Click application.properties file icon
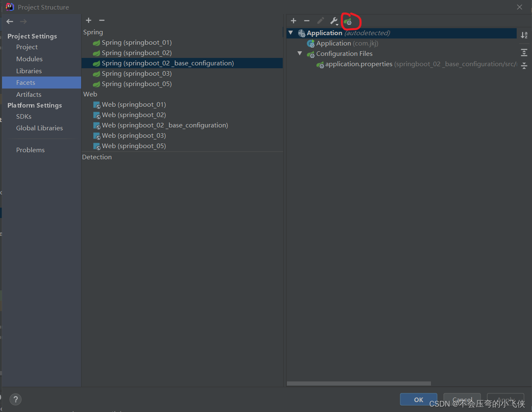The height and width of the screenshot is (412, 532). [x=320, y=65]
